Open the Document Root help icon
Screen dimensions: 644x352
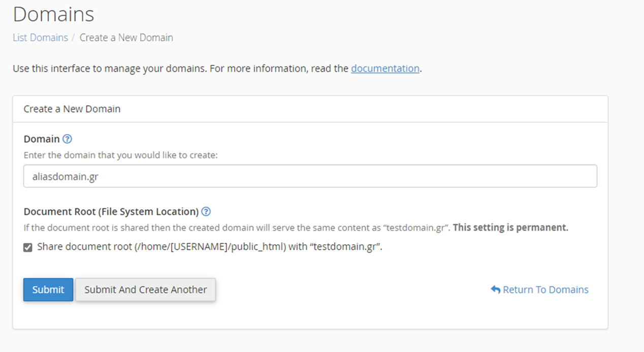point(206,211)
